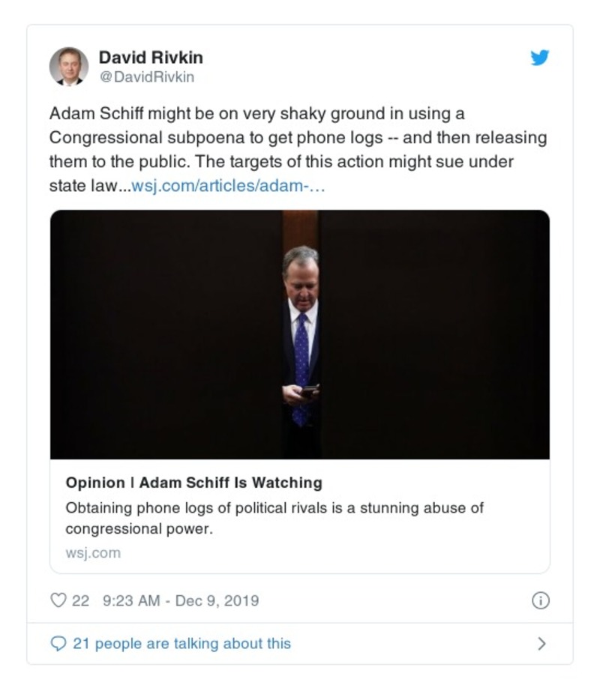Like the tweet with the heart icon

tap(58, 600)
